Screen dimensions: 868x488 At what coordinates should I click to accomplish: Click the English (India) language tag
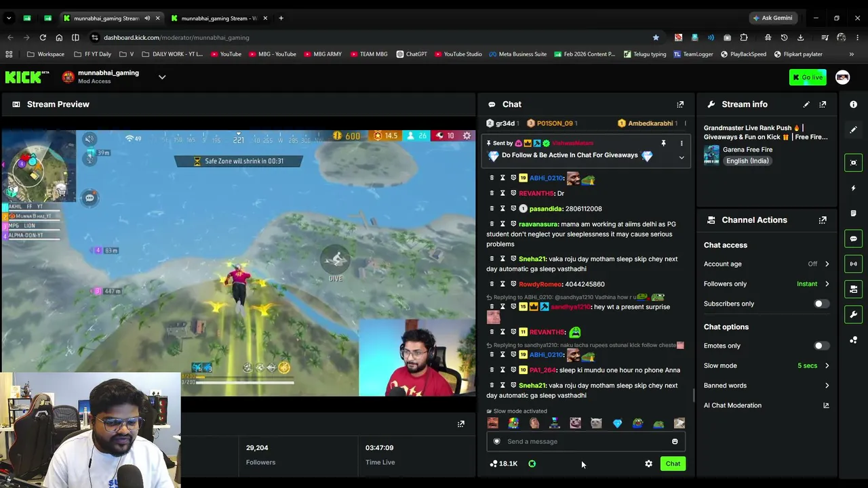(x=747, y=161)
